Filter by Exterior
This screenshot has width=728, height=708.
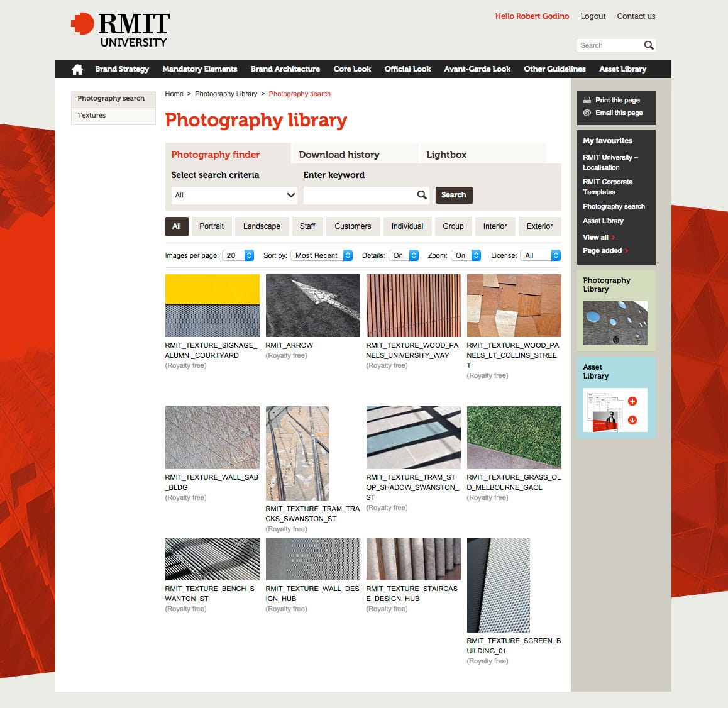click(x=539, y=226)
